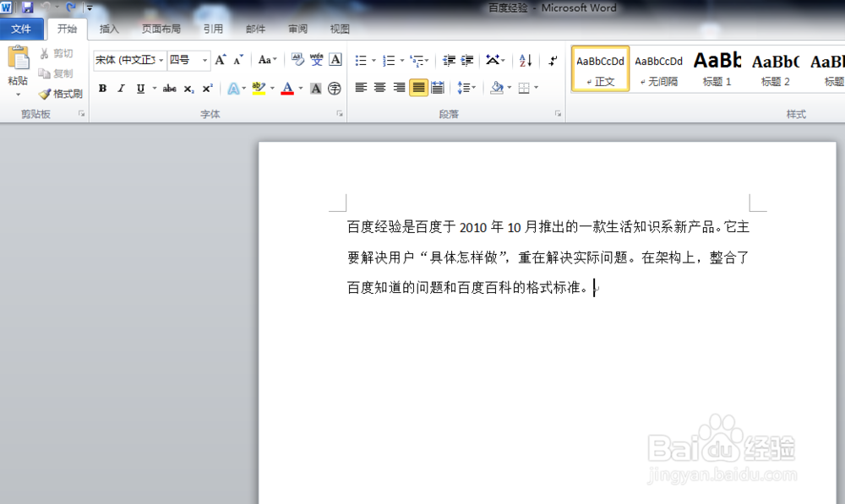Apply the Heading 1 (标题 1) style
The height and width of the screenshot is (504, 845).
click(x=717, y=69)
